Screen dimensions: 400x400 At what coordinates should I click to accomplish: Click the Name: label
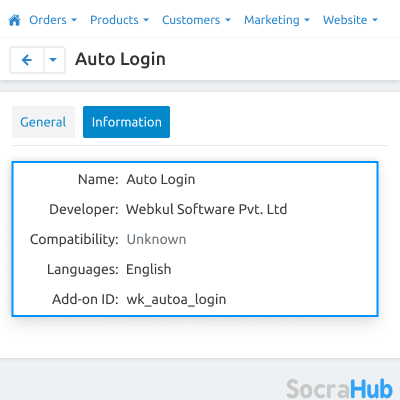[x=98, y=179]
